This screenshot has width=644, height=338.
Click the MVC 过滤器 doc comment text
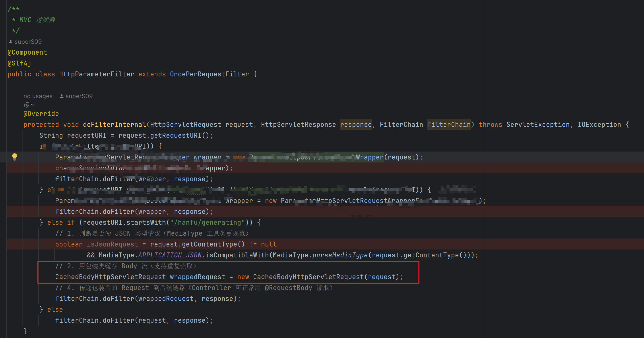click(38, 20)
